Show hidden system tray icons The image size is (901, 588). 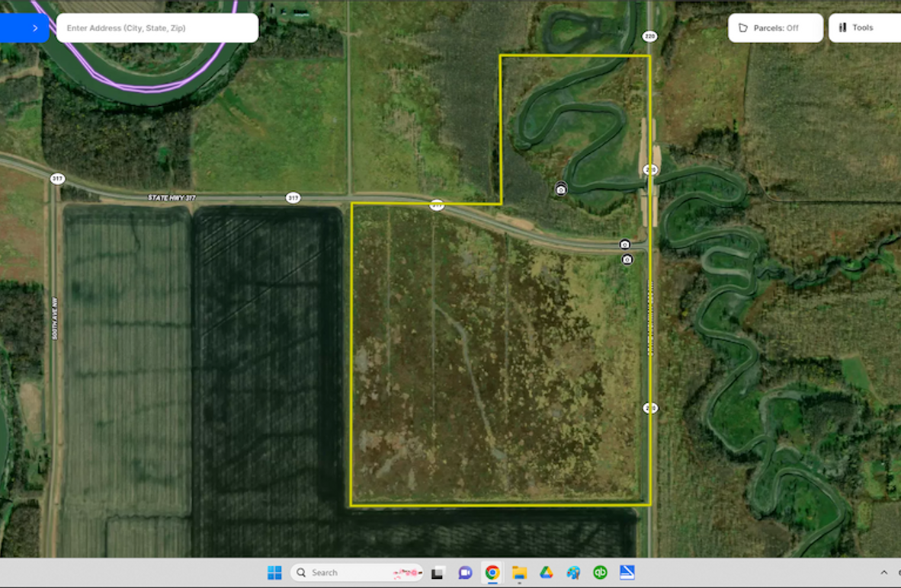pyautogui.click(x=883, y=573)
